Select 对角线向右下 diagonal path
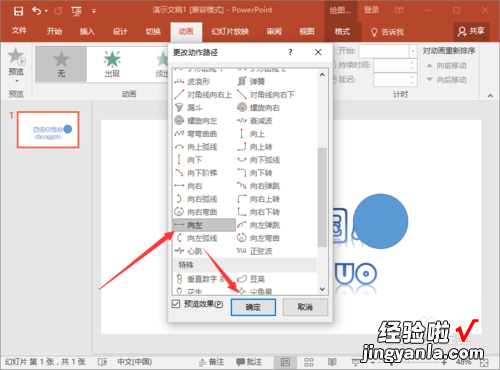Image resolution: width=500 pixels, height=370 pixels. pyautogui.click(x=266, y=95)
